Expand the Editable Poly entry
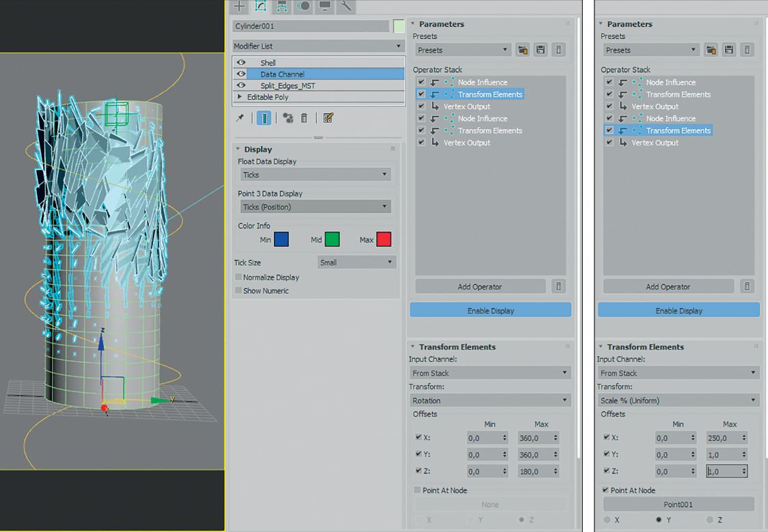The width and height of the screenshot is (768, 532). point(241,97)
